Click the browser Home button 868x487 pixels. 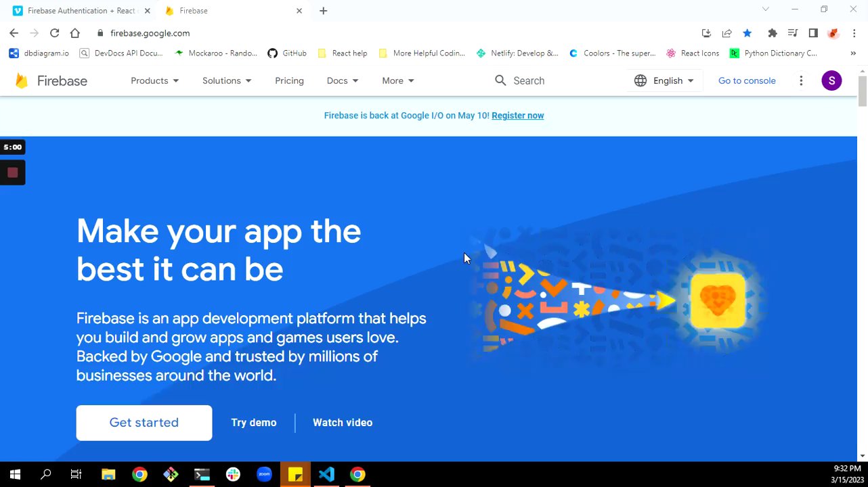(75, 33)
